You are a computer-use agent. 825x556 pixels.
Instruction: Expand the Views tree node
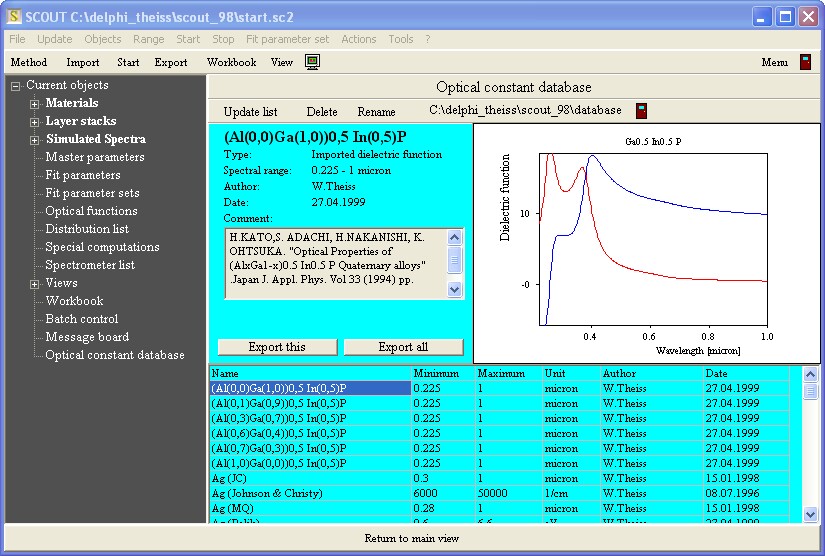click(x=35, y=284)
